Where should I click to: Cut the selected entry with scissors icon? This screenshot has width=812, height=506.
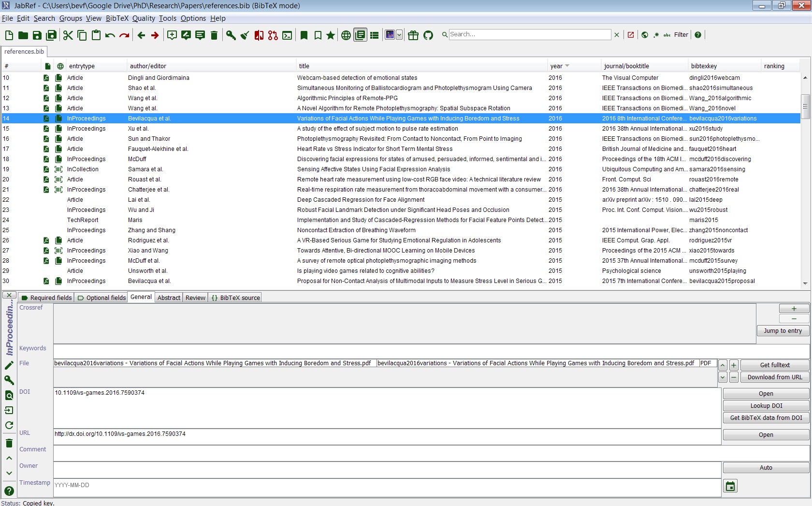coord(68,35)
